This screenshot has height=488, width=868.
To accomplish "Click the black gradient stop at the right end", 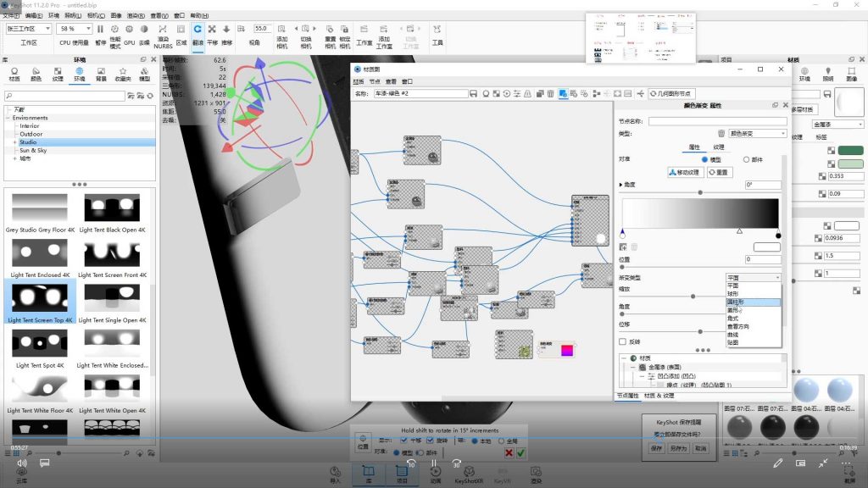I will click(x=778, y=236).
